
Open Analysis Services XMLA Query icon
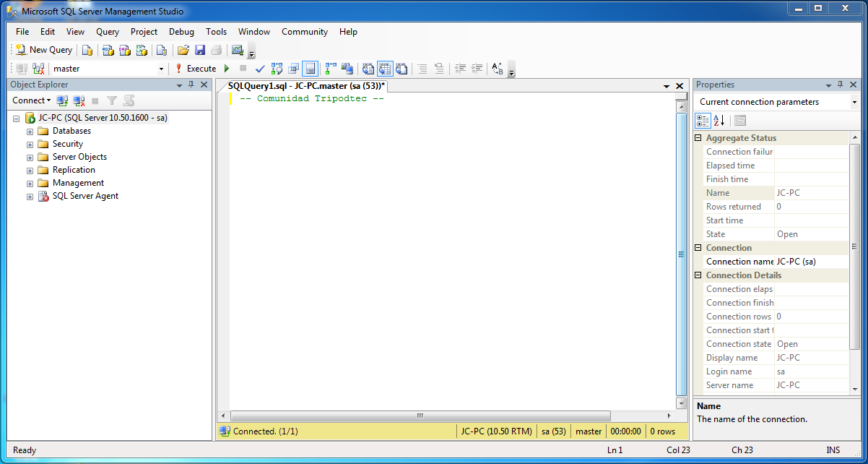142,50
